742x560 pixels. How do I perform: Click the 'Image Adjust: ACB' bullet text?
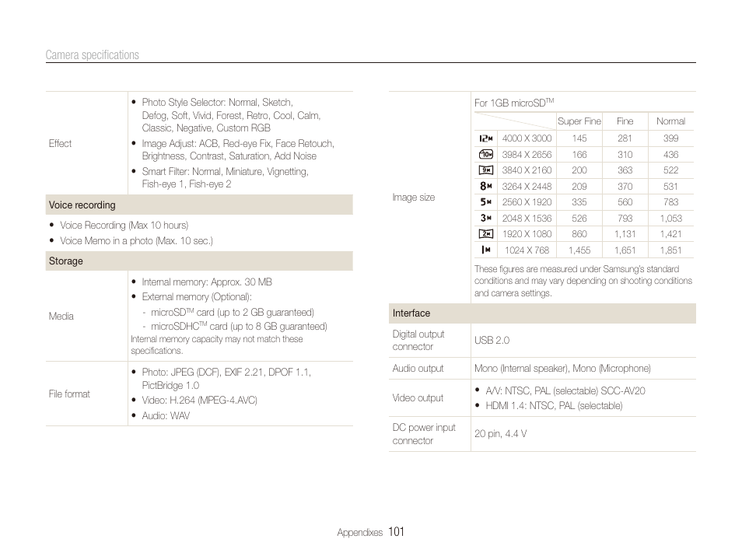point(238,149)
